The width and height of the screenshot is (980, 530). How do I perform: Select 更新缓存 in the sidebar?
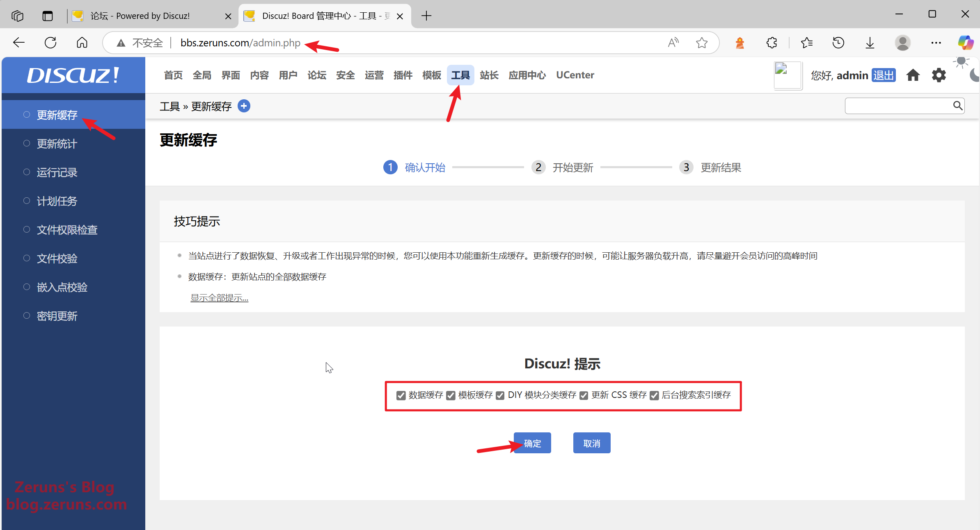[x=73, y=115]
